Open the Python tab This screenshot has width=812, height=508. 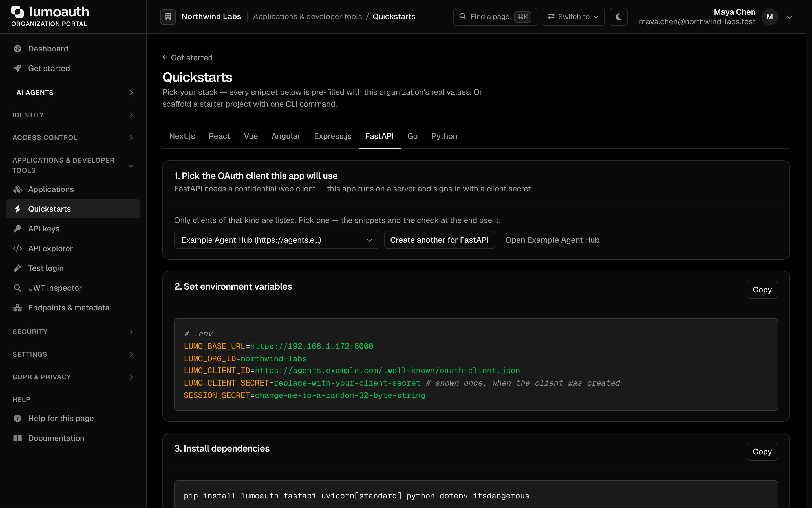pyautogui.click(x=444, y=136)
